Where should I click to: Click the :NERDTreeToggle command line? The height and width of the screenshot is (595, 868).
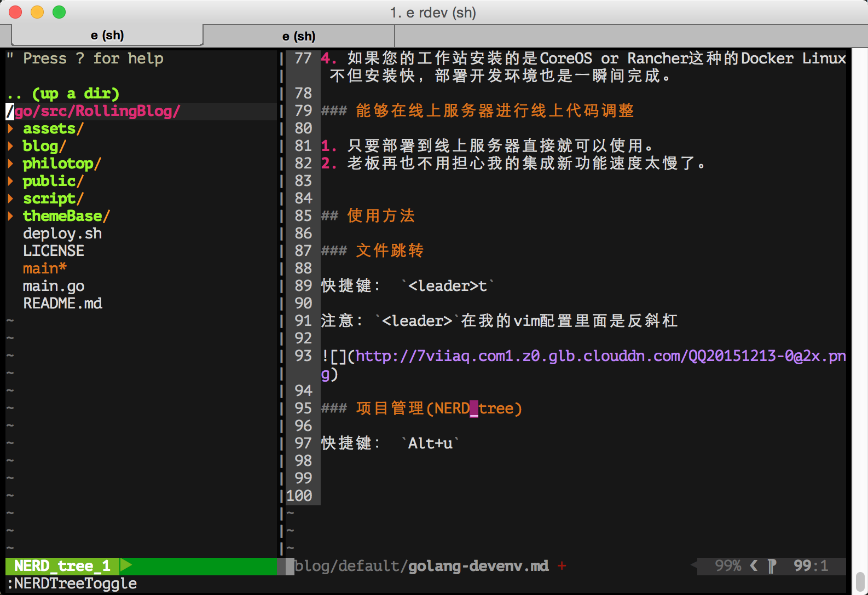[72, 584]
